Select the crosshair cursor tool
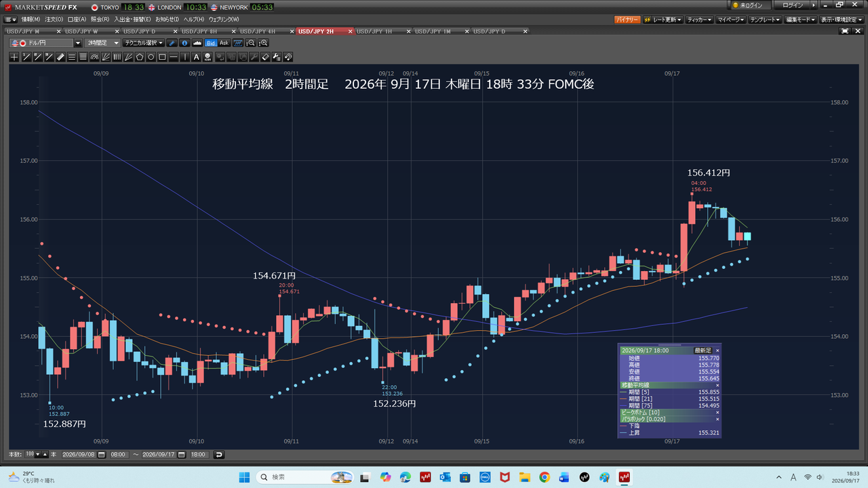Screen dimensions: 868x488 14,57
